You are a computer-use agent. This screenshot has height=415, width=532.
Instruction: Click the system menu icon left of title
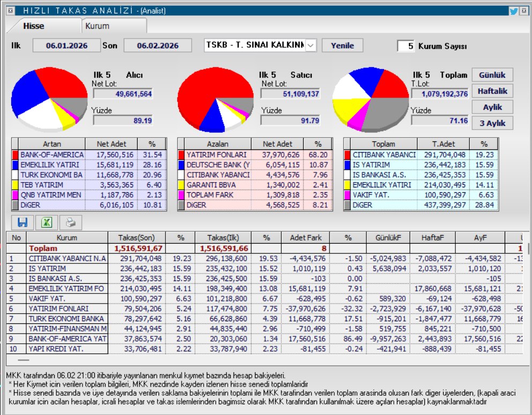11,11
